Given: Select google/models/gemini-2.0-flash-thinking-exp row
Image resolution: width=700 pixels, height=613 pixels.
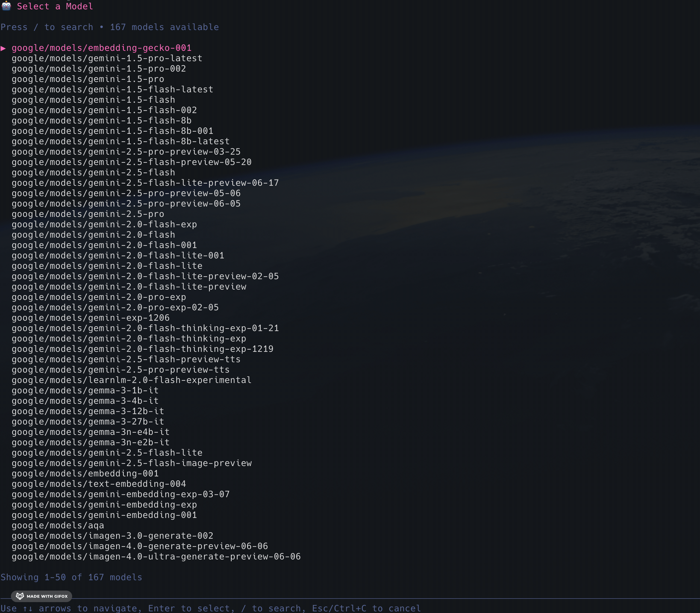Looking at the screenshot, I should [129, 339].
